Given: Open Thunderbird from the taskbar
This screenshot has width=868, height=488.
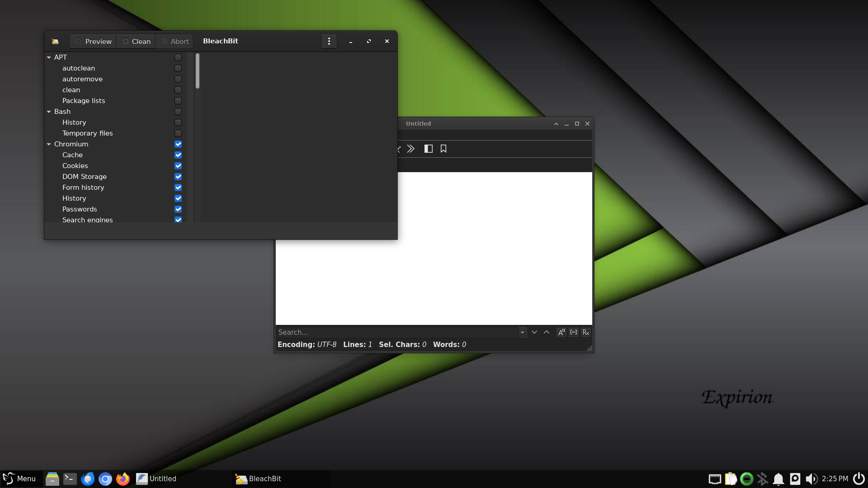Looking at the screenshot, I should pos(88,479).
